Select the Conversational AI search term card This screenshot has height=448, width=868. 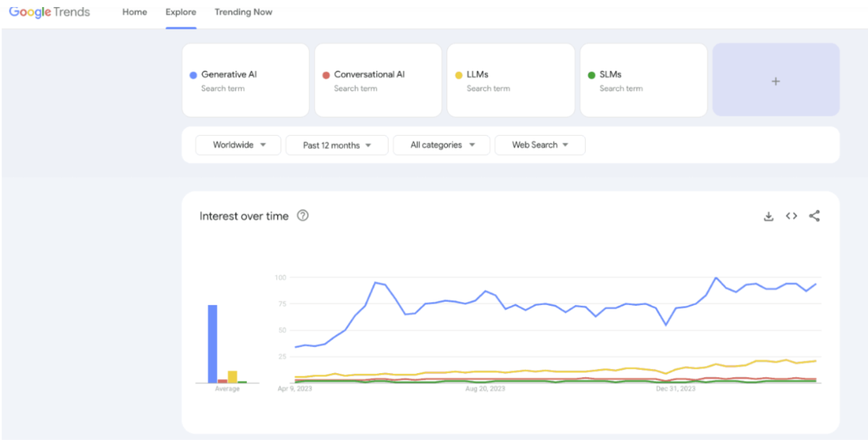[x=378, y=80]
